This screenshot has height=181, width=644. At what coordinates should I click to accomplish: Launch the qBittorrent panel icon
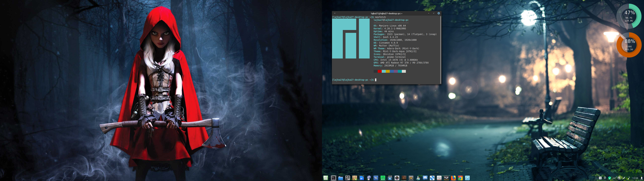[x=376, y=178]
